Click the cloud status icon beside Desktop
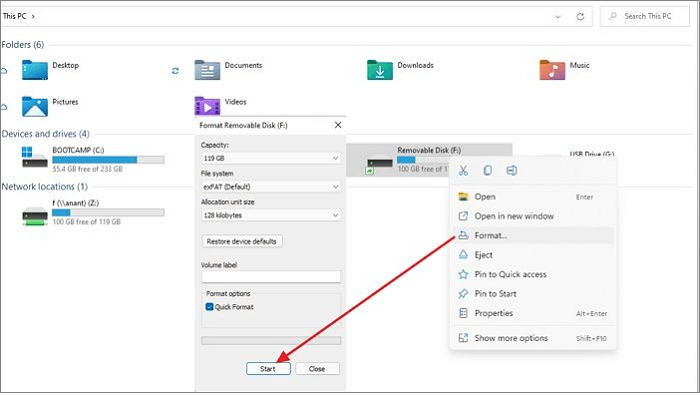 click(4, 71)
